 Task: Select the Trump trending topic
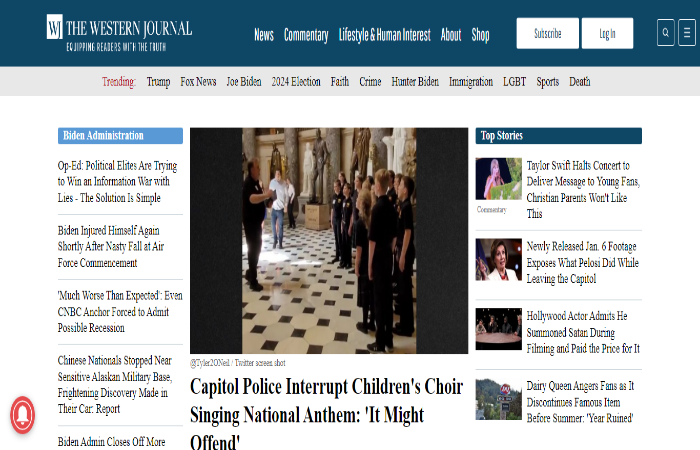pyautogui.click(x=158, y=82)
